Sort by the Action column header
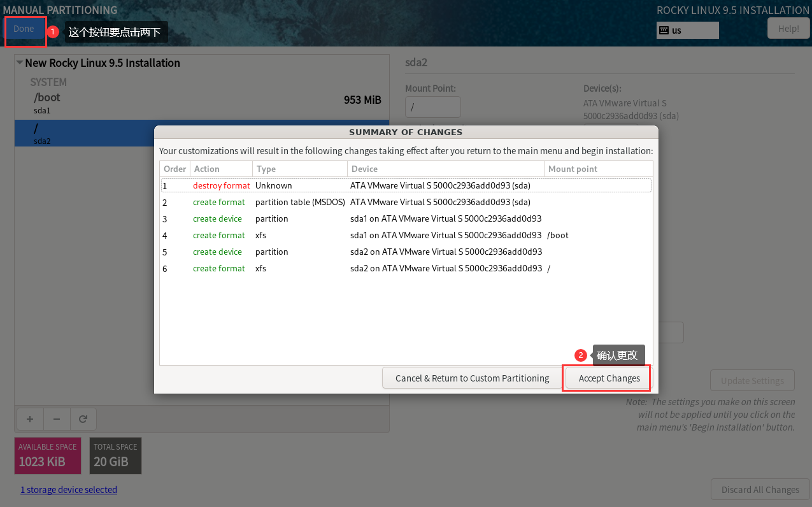This screenshot has height=507, width=812. (x=220, y=169)
